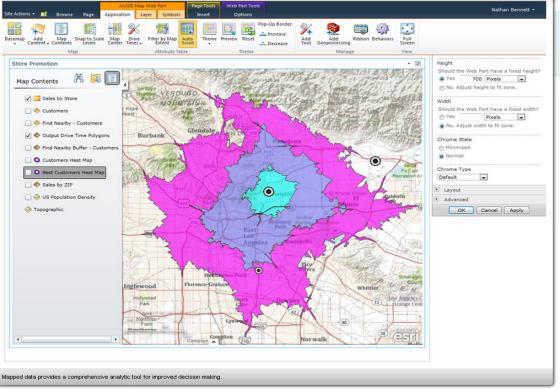Toggle the Auto Scroll button

tap(188, 33)
